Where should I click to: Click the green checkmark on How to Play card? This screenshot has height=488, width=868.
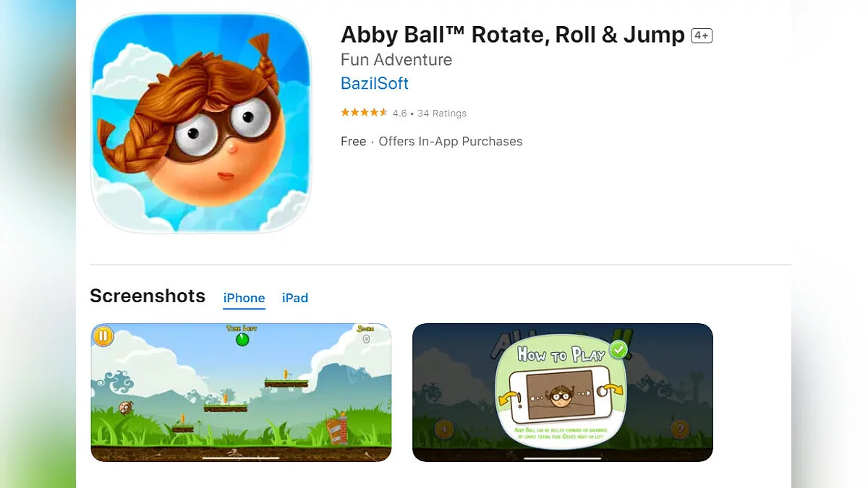[618, 351]
